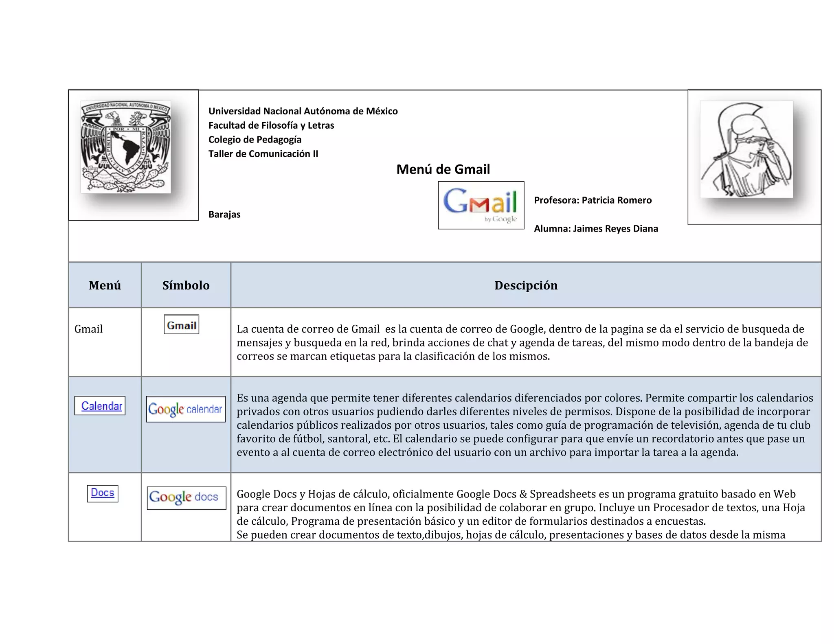Click the Google docs logo

[186, 497]
